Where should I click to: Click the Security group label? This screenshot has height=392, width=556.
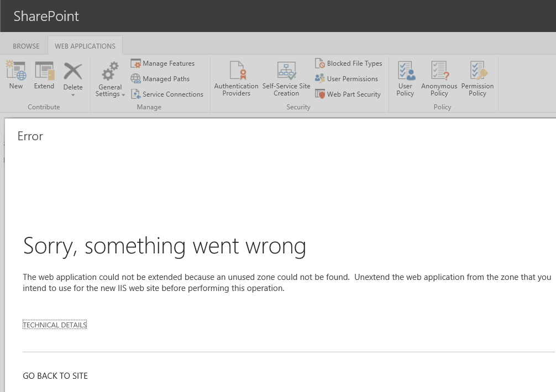point(298,107)
